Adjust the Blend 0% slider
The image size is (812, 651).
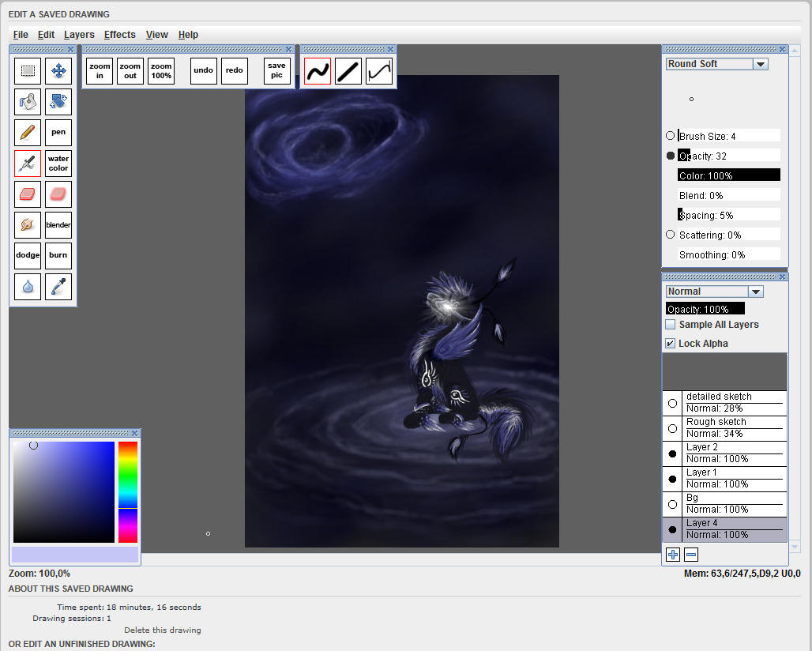pyautogui.click(x=728, y=195)
